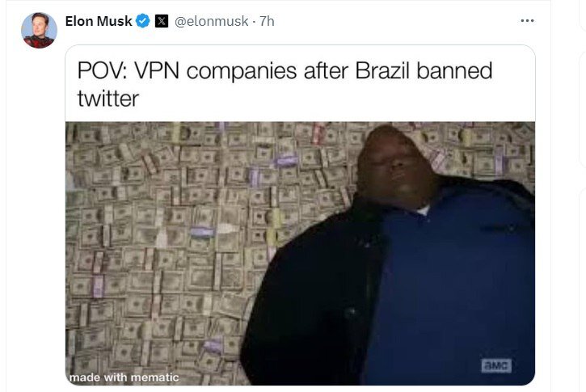
Task: Open the three-dot more options menu
Action: (x=527, y=20)
